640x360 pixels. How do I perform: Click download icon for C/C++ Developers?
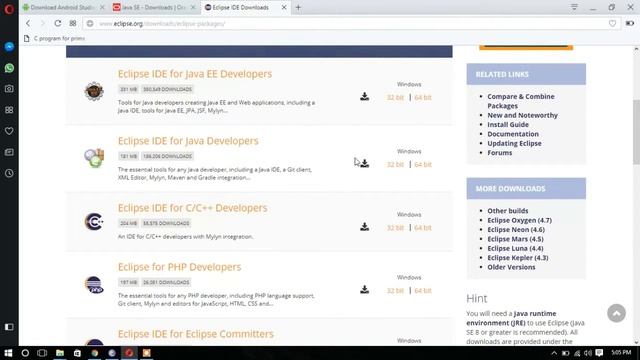click(364, 227)
